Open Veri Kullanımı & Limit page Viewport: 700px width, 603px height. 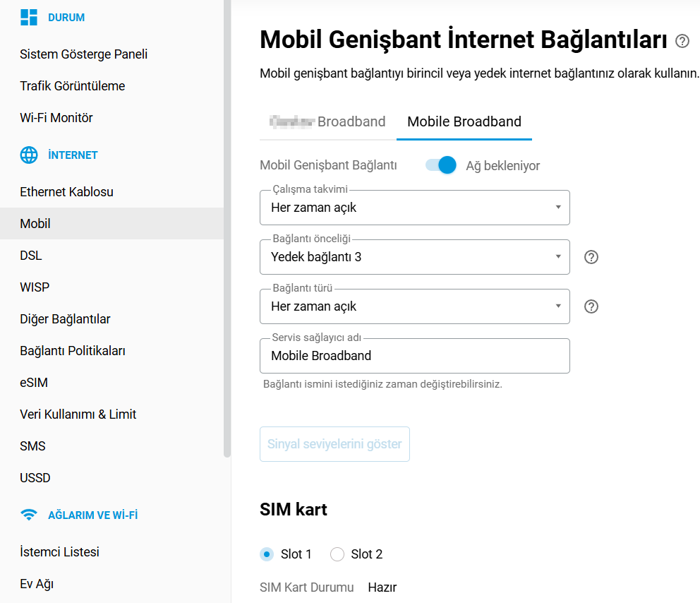[78, 414]
